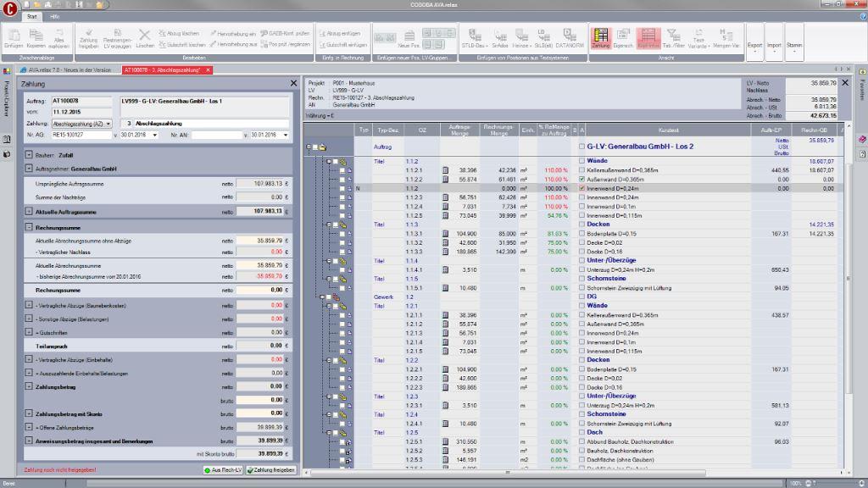Open the Hilfe ribbon tab

[x=54, y=16]
